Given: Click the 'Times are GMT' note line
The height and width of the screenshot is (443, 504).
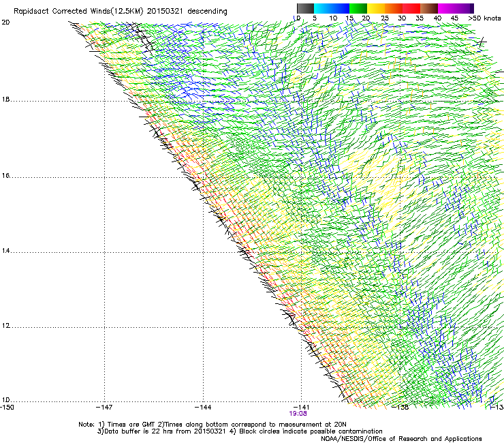Looking at the screenshot, I should coord(212,425).
